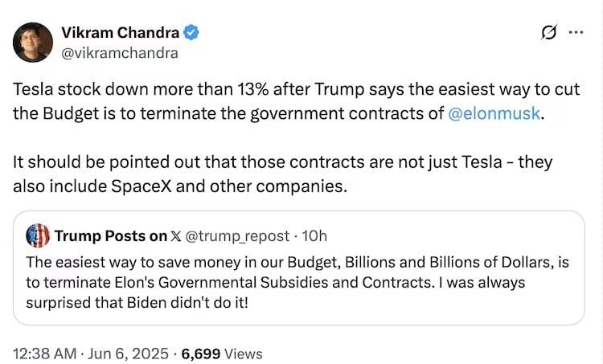Open Vikram Chandra's profile avatar
603x364 pixels.
point(33,42)
